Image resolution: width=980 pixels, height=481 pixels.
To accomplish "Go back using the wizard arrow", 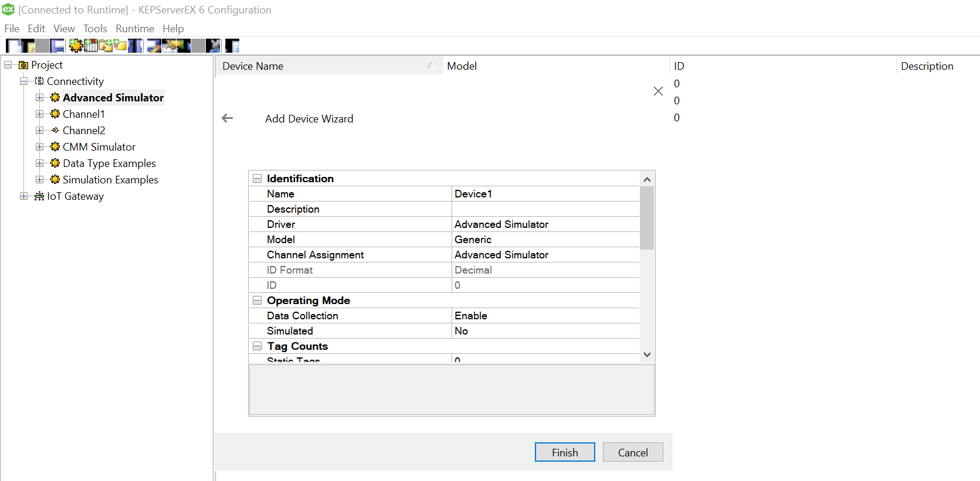I will click(228, 118).
